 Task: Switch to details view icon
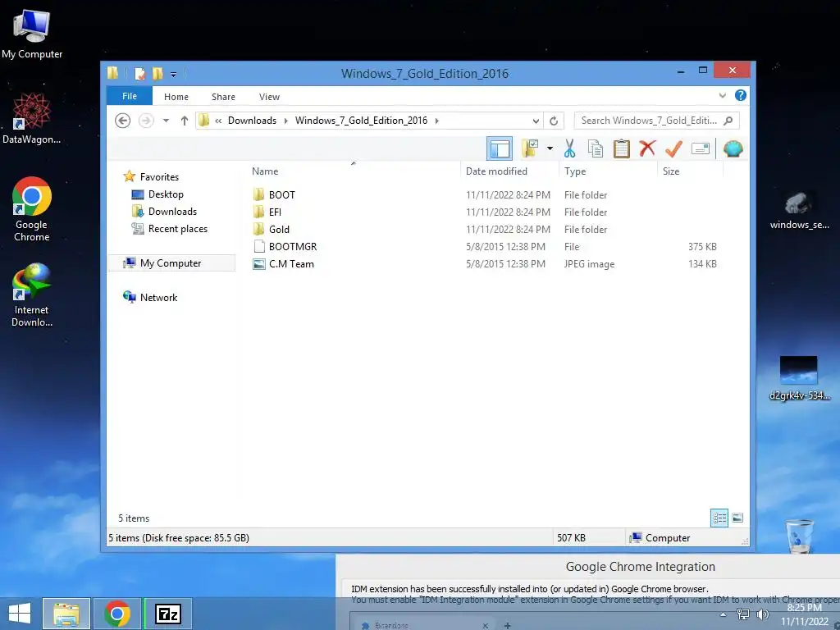[719, 518]
